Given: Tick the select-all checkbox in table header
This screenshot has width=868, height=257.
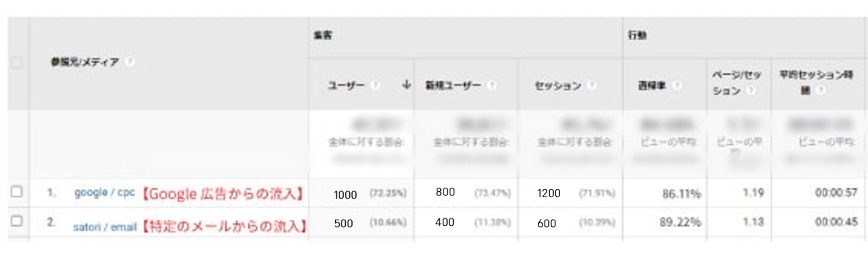Looking at the screenshot, I should click(17, 62).
